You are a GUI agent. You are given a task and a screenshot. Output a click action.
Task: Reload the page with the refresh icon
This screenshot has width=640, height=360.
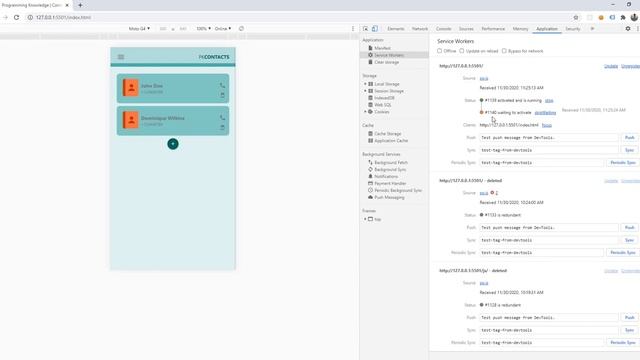coord(16,18)
